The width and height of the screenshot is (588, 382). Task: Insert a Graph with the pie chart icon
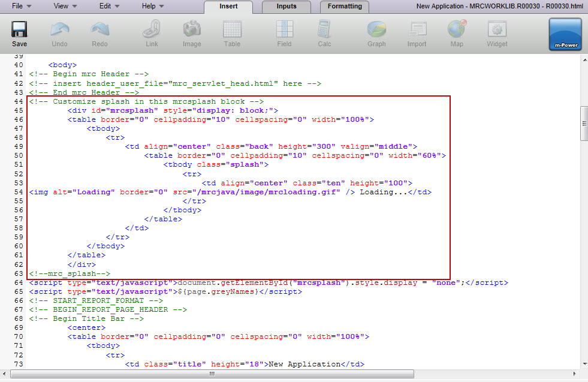pyautogui.click(x=376, y=29)
